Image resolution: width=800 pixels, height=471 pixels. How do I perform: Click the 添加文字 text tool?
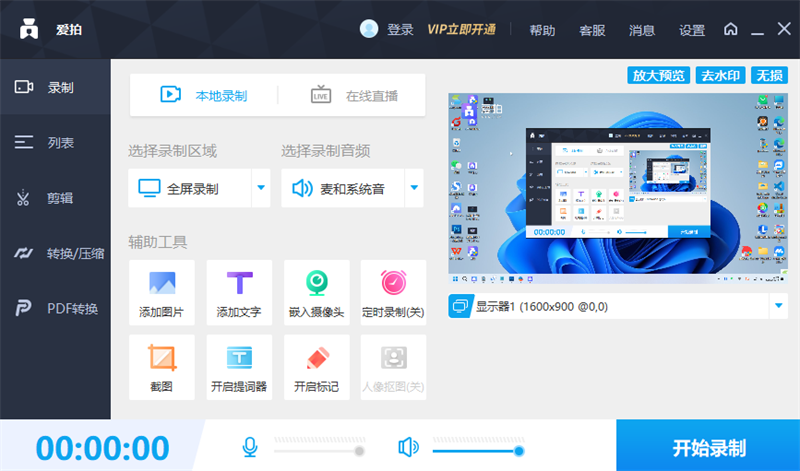239,293
